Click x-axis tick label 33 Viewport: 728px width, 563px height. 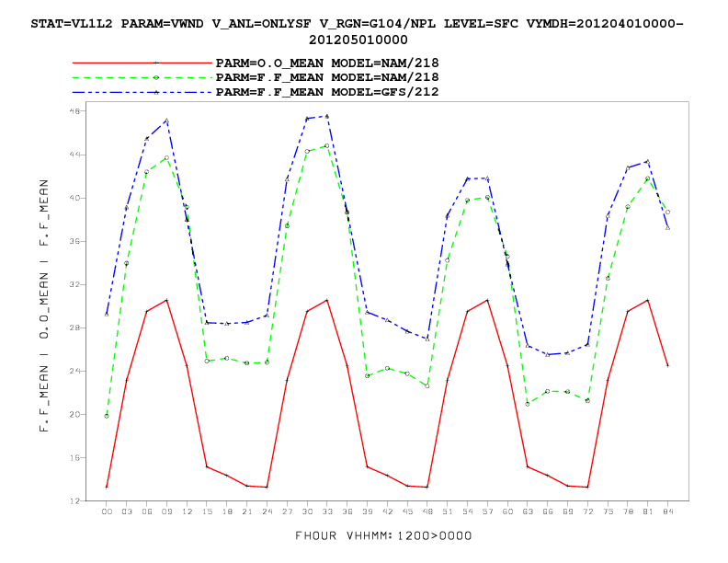point(327,511)
